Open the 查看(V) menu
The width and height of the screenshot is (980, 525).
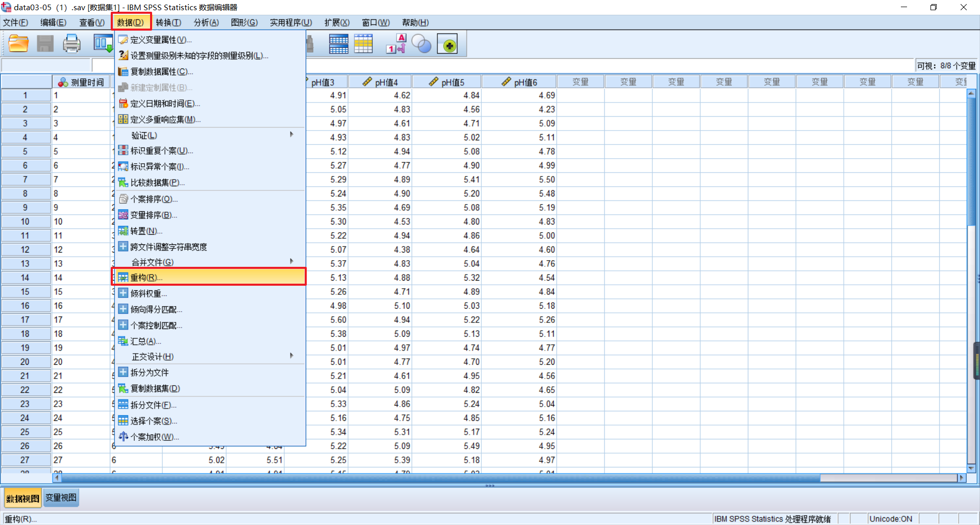(92, 22)
